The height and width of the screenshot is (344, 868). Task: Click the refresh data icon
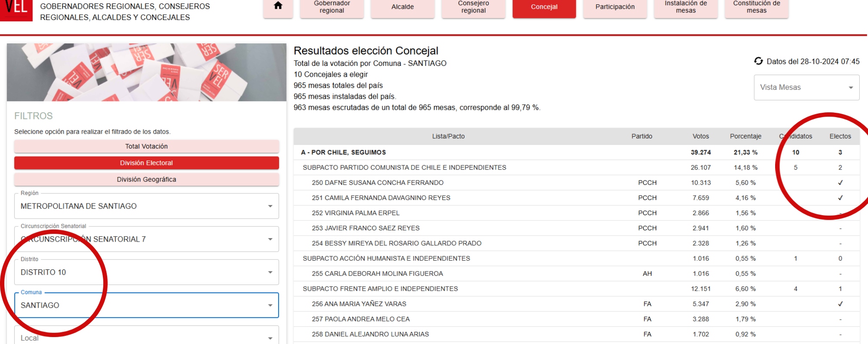point(758,61)
